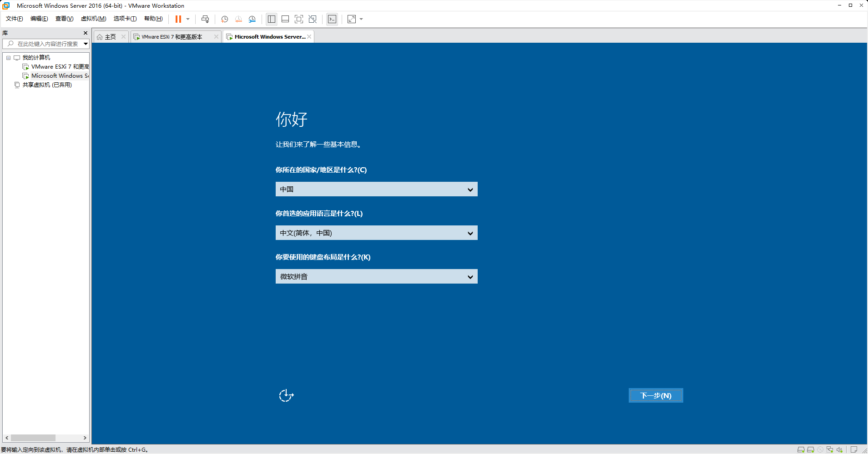868x454 pixels.
Task: Toggle the library sidebar view
Action: click(272, 19)
